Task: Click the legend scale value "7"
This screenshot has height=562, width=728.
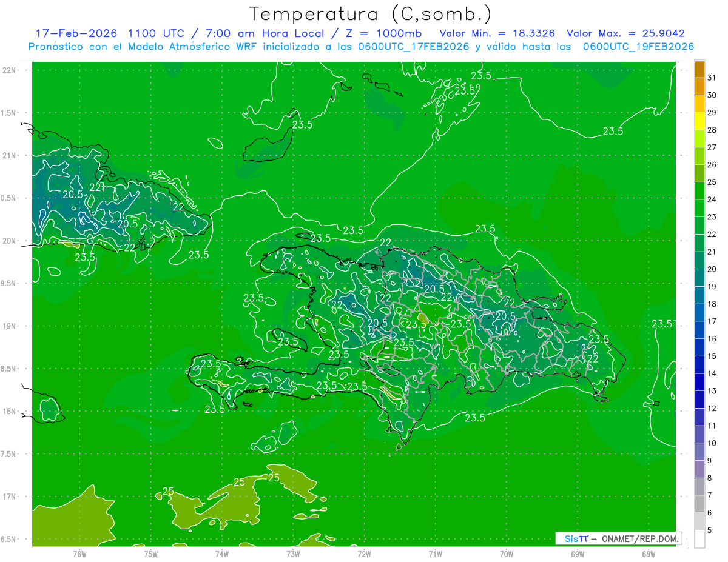Action: pos(710,496)
